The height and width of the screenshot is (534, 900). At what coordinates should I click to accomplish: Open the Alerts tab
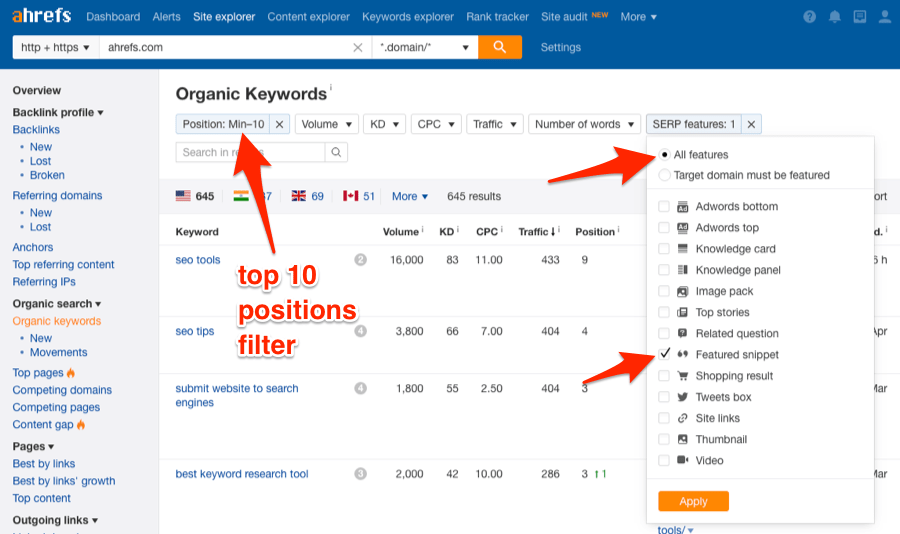tap(166, 17)
